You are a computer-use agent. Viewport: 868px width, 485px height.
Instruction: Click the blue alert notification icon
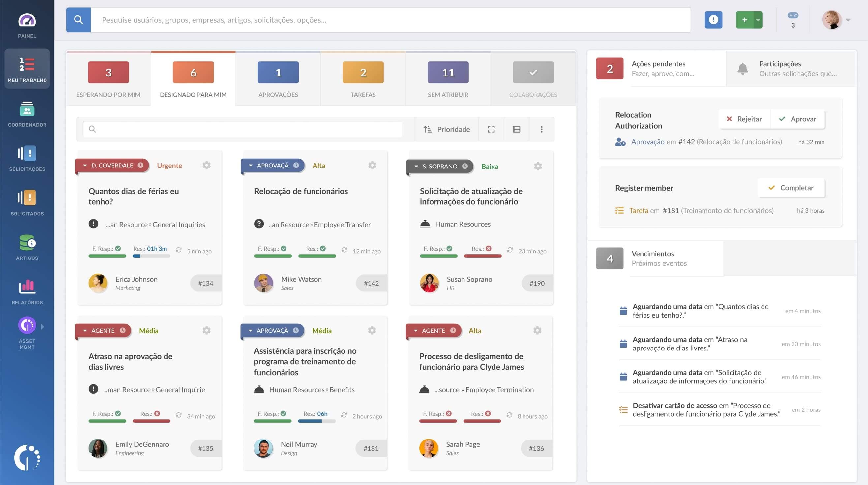[713, 20]
